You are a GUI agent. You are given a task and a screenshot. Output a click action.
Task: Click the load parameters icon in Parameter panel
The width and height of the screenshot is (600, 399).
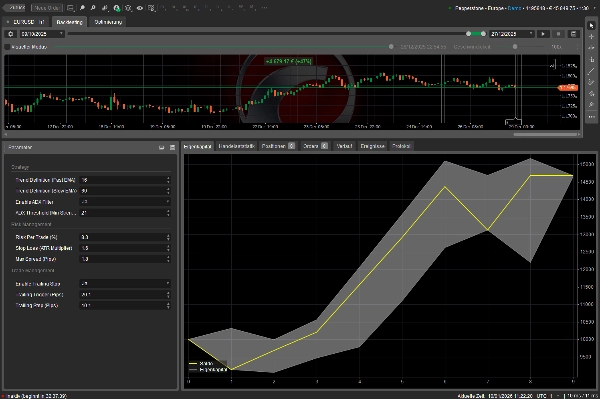point(161,147)
